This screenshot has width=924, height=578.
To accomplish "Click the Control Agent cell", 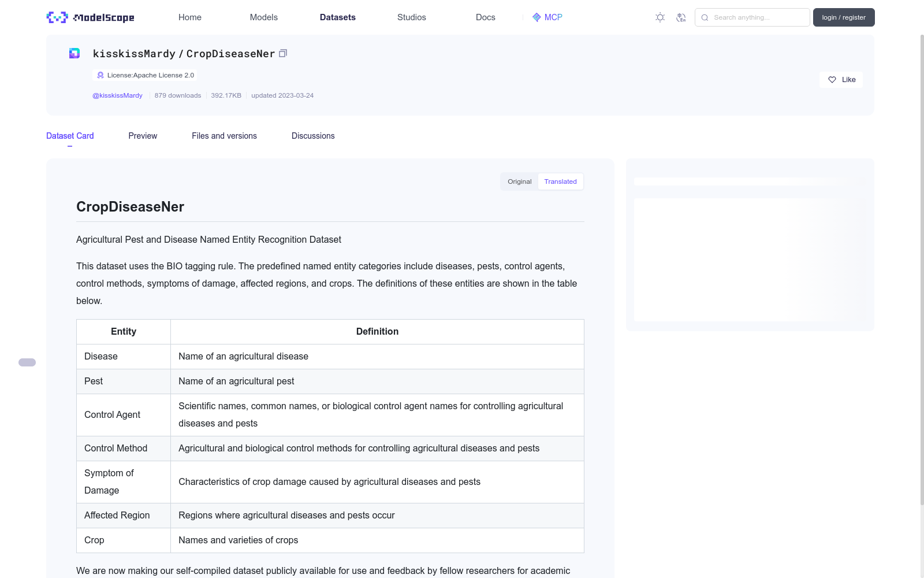I will (x=124, y=415).
